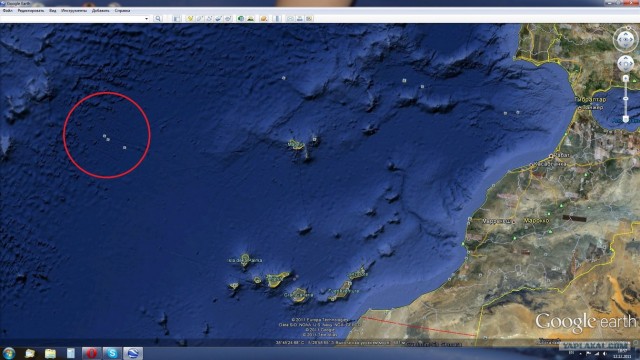640x360 pixels.
Task: Open the Добавить menu
Action: click(x=100, y=11)
